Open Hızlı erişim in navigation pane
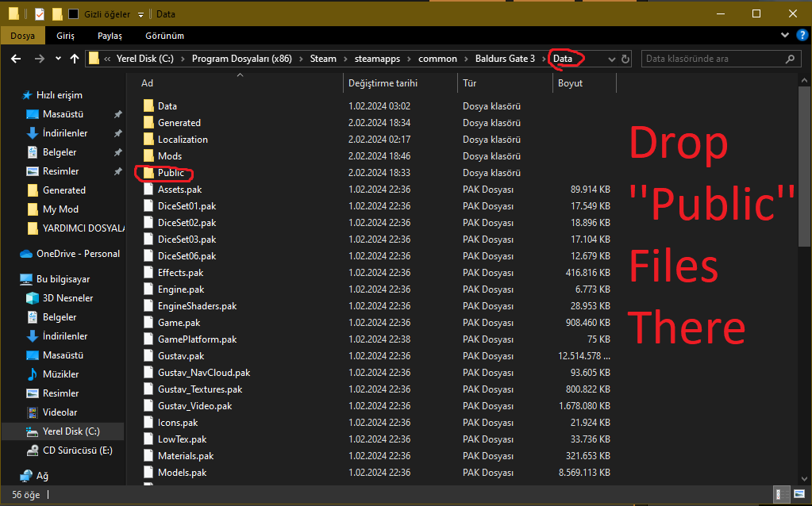The height and width of the screenshot is (506, 812). coord(59,95)
